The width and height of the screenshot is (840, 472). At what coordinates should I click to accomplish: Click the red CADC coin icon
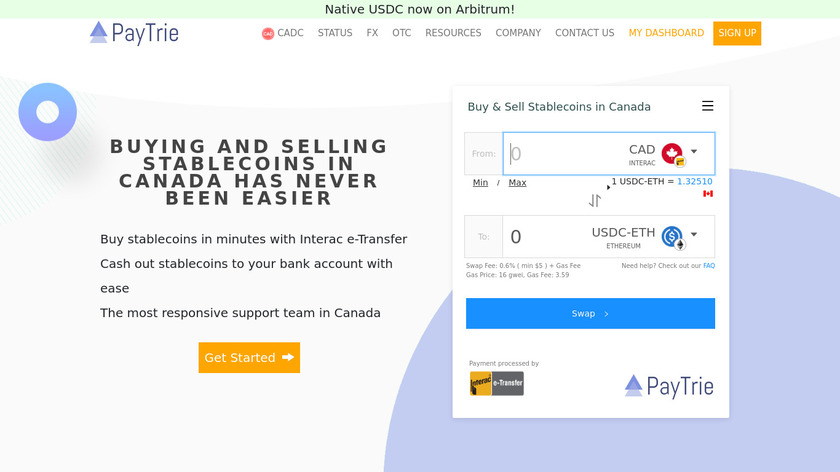point(268,33)
